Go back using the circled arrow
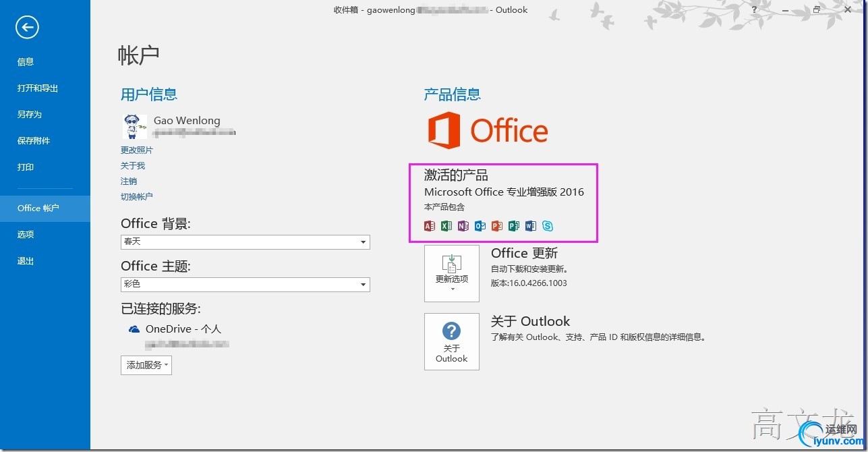Screen dimensions: 868x452 tap(28, 27)
